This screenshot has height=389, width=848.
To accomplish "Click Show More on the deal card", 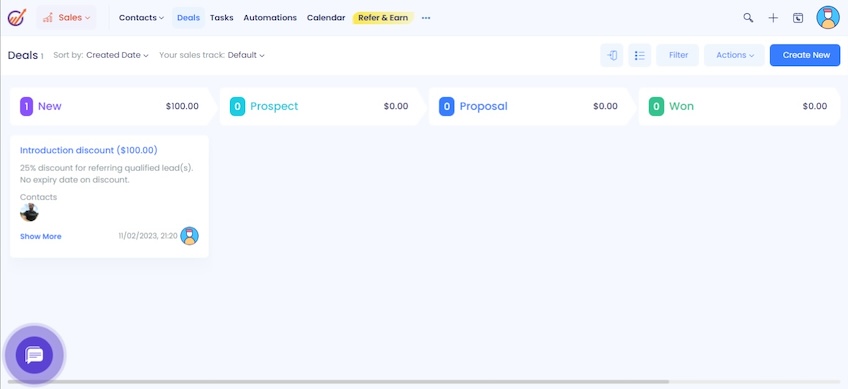I will pos(41,236).
